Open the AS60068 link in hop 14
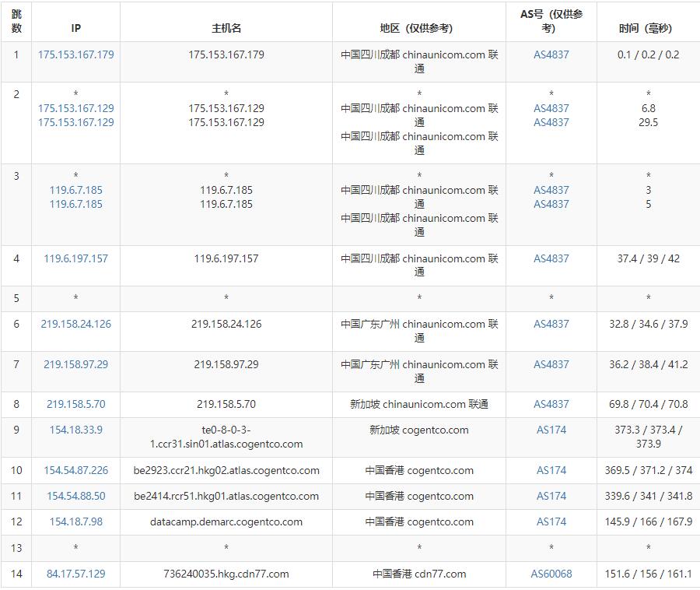This screenshot has height=590, width=700. click(x=551, y=574)
